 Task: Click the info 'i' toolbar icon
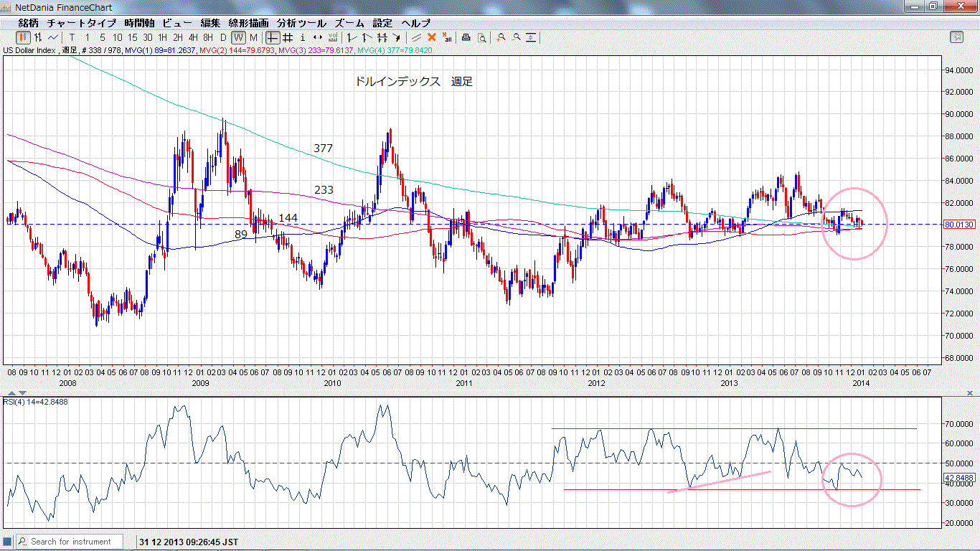tap(303, 37)
